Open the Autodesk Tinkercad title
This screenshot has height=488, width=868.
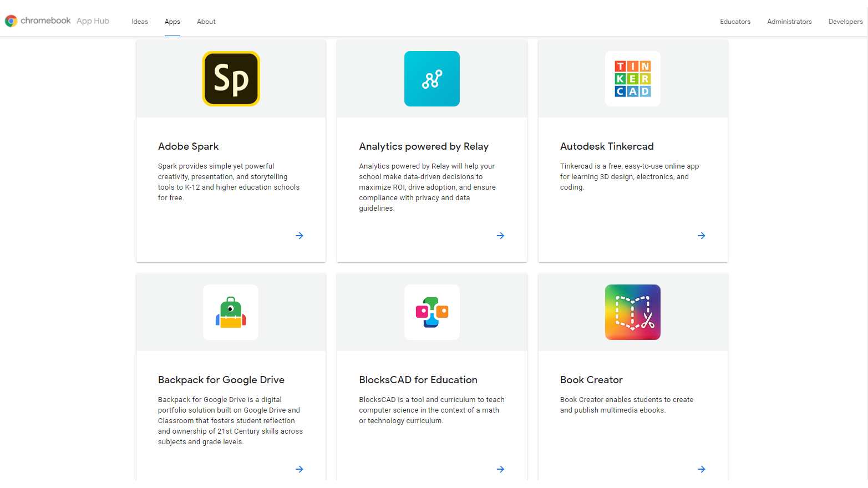[607, 146]
